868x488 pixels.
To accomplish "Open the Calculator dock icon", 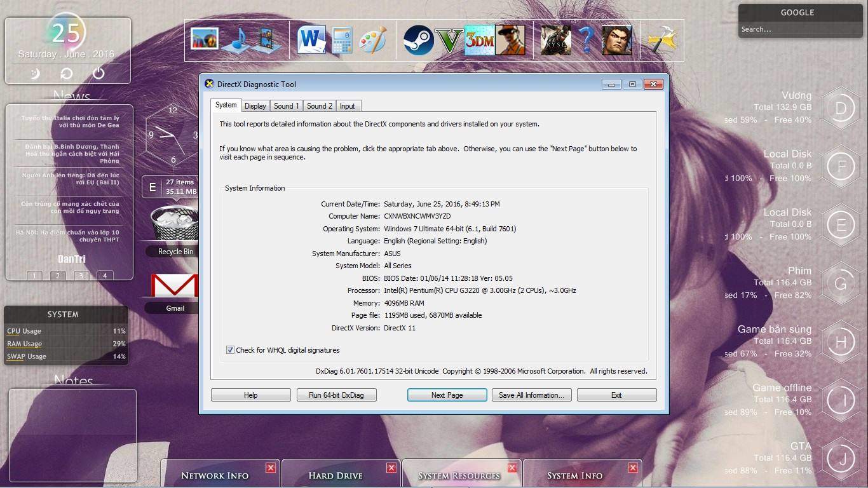I will [342, 40].
